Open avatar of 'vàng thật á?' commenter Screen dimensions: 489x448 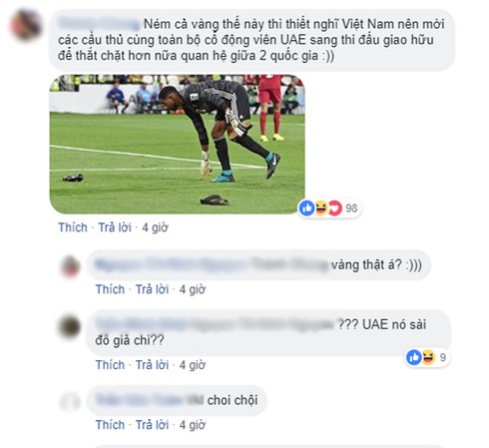(70, 266)
